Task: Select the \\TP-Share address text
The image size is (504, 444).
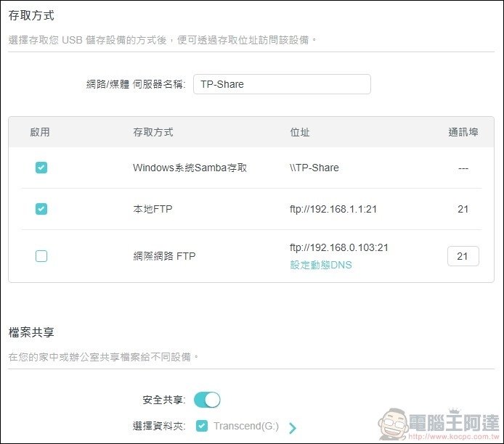Action: pos(314,168)
